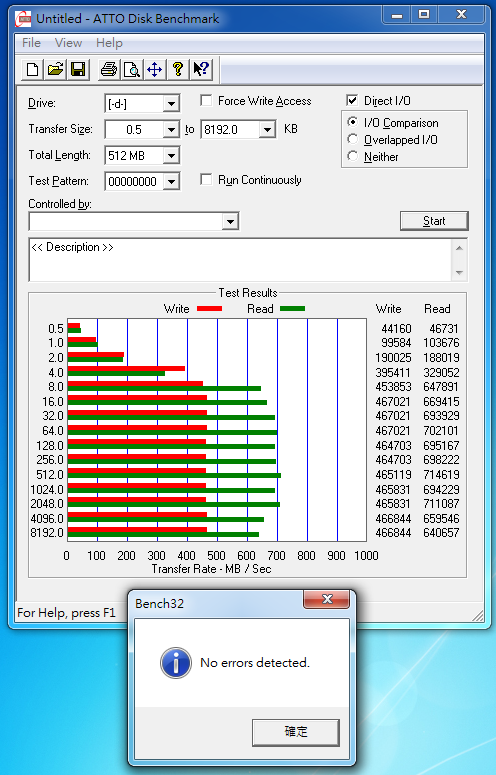Click the 'Transfer Rate - MB / Sec' axis label
This screenshot has height=775, width=496.
[x=211, y=569]
